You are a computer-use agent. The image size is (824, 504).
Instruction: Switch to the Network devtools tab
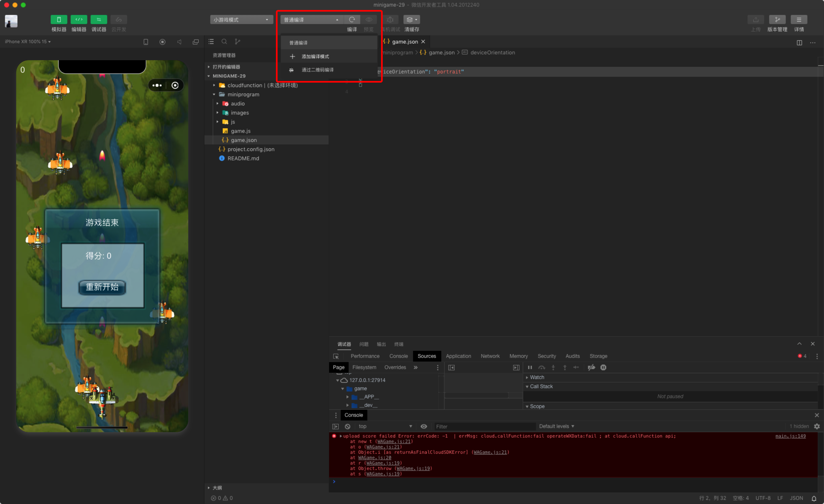click(x=490, y=356)
